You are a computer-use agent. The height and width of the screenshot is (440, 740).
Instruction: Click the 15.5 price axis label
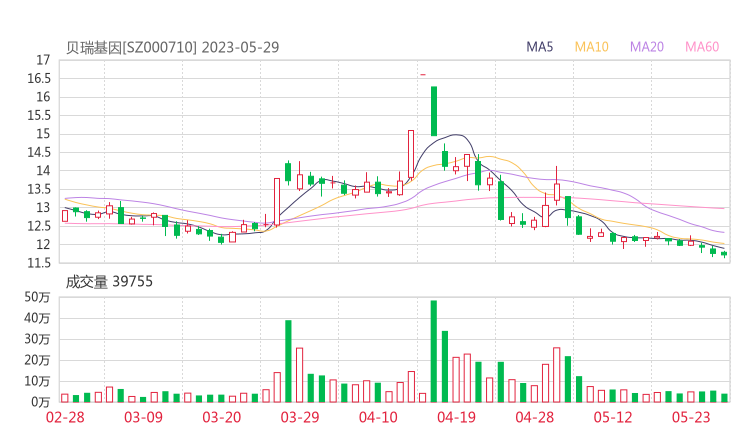pos(39,116)
